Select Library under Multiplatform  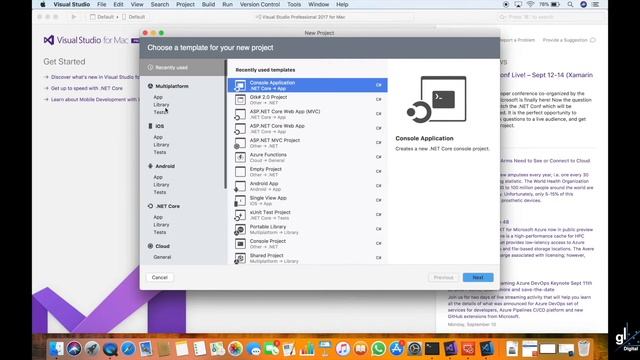click(161, 105)
